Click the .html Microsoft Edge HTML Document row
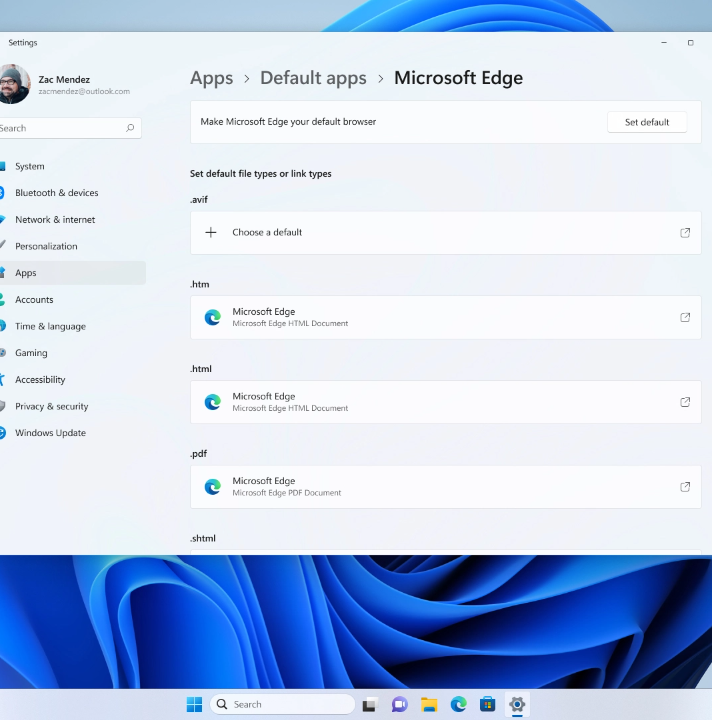Viewport: 712px width, 720px height. click(445, 402)
